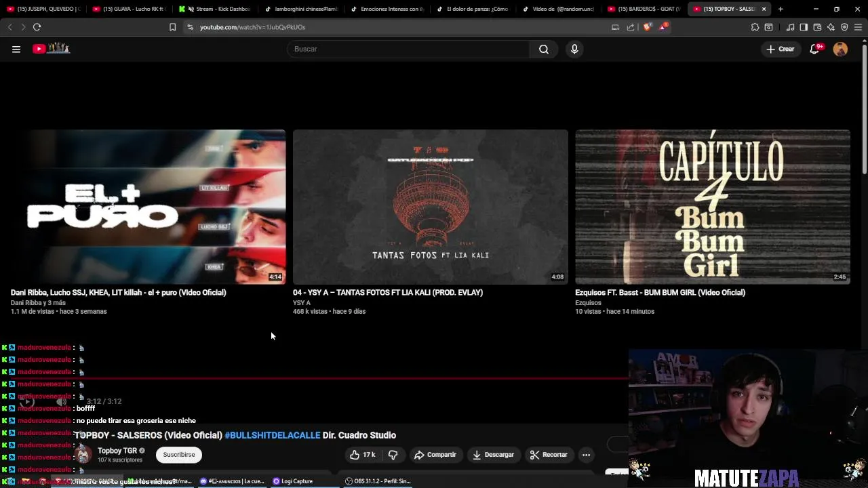Open the 'el + puro' video title
Screen dimensions: 868x488
119,293
